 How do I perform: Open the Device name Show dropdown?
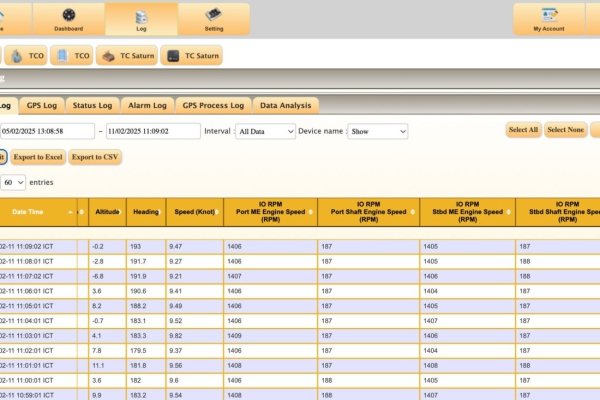tap(378, 131)
